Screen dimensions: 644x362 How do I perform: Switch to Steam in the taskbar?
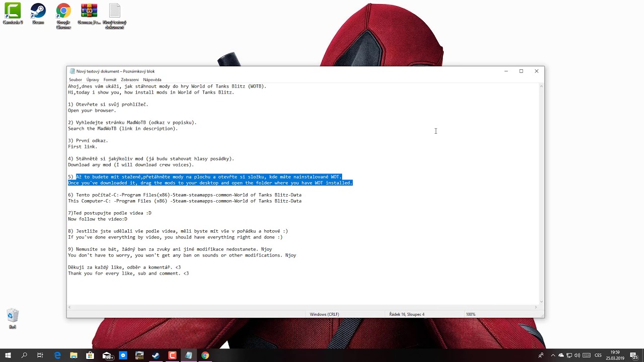tap(156, 355)
